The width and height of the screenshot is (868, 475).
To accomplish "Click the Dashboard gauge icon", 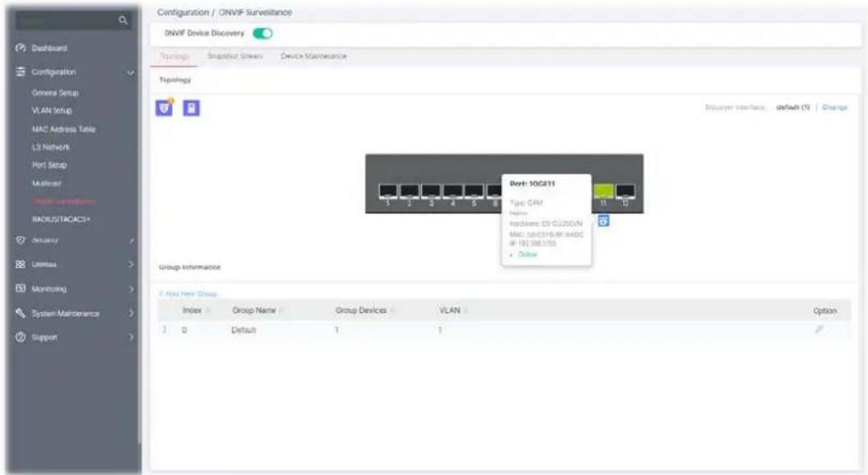I will (21, 47).
